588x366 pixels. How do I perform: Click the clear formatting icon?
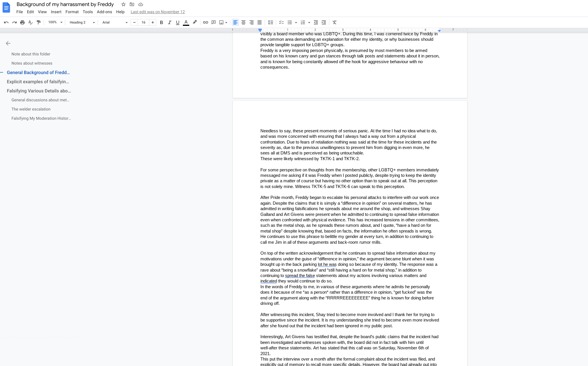pos(334,22)
